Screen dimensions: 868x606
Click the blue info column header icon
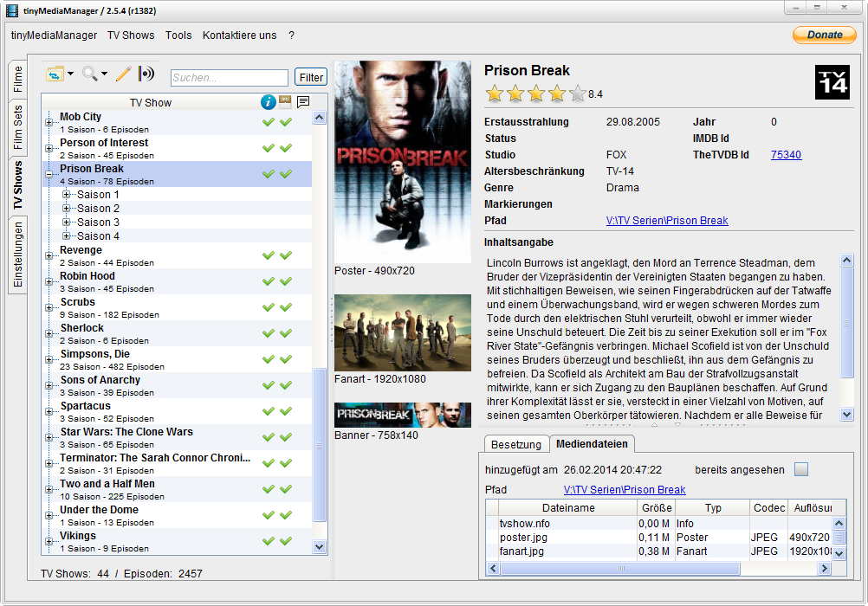(269, 102)
